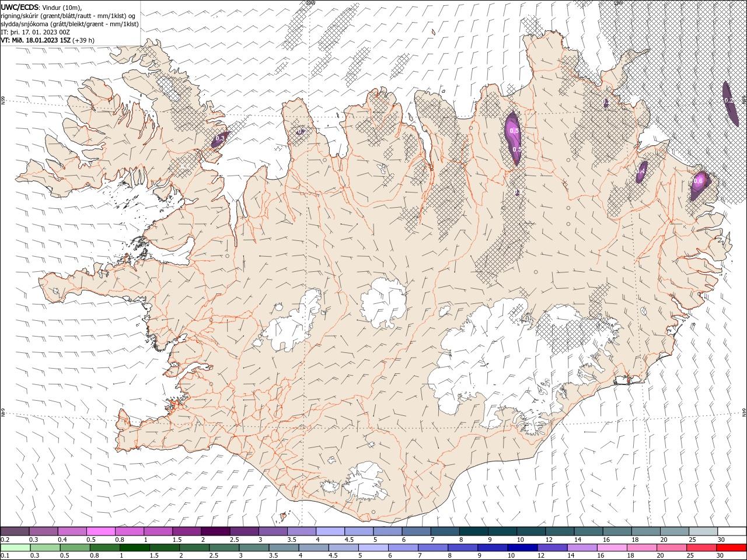The image size is (747, 560).
Task: Pick the dusky purple 0.2 swatch in the snow legend
Action: [x=15, y=531]
